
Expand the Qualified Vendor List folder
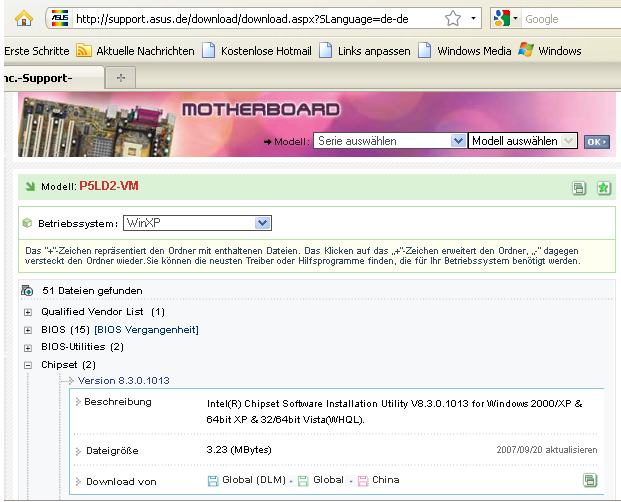pyautogui.click(x=28, y=312)
